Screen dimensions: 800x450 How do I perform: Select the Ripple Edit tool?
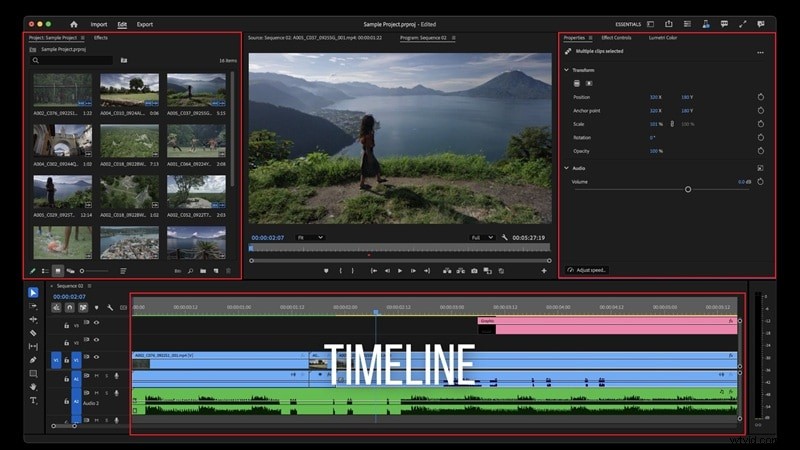(33, 319)
